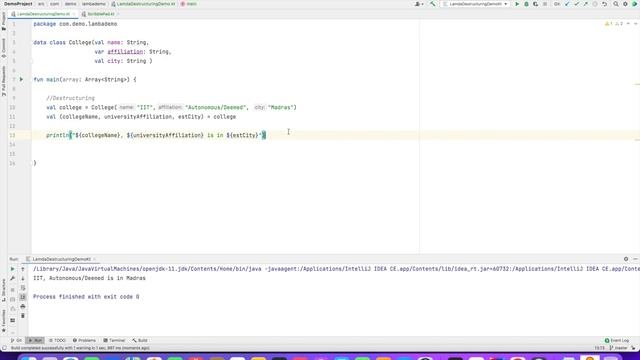Click the wrench icon in Run panel
The image size is (640, 360).
tap(13, 278)
